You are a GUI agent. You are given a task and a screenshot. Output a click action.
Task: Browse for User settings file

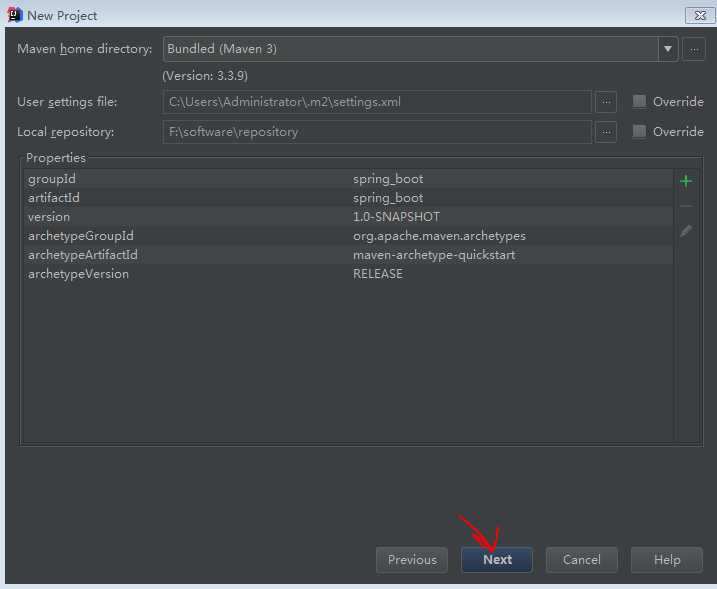(606, 102)
